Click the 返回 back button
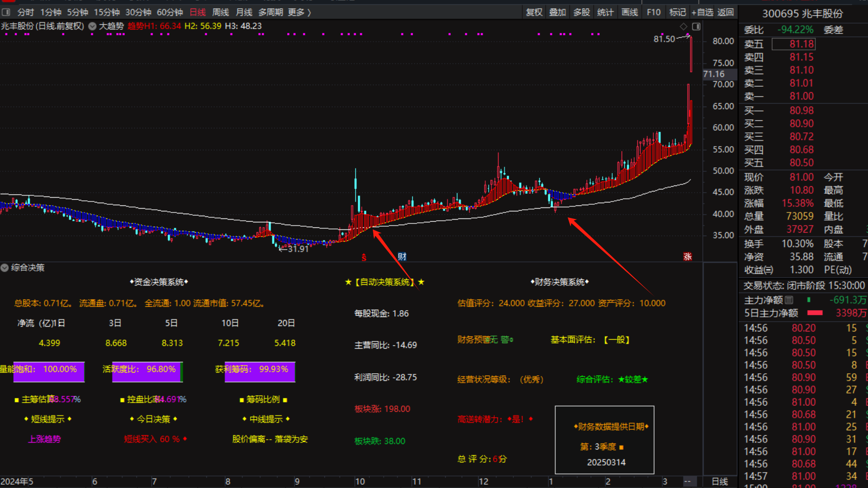Viewport: 868px width, 488px height. pyautogui.click(x=725, y=12)
